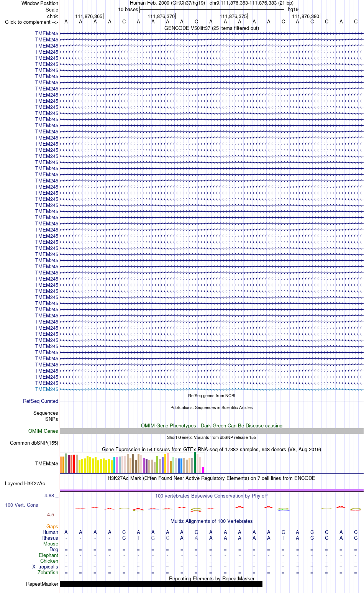Click the Human Feb. 2009 (GRCh37/hg19) text
Viewport: 364px width, 593px height.
pyautogui.click(x=167, y=3)
